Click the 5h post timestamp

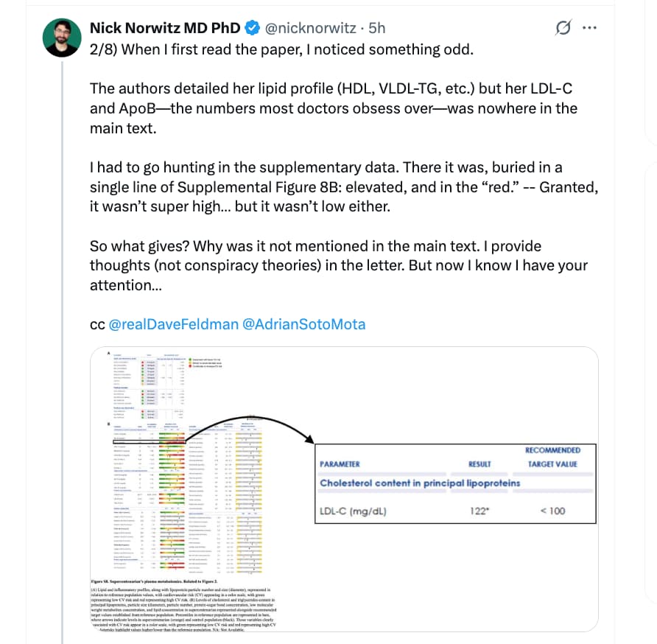coord(376,28)
